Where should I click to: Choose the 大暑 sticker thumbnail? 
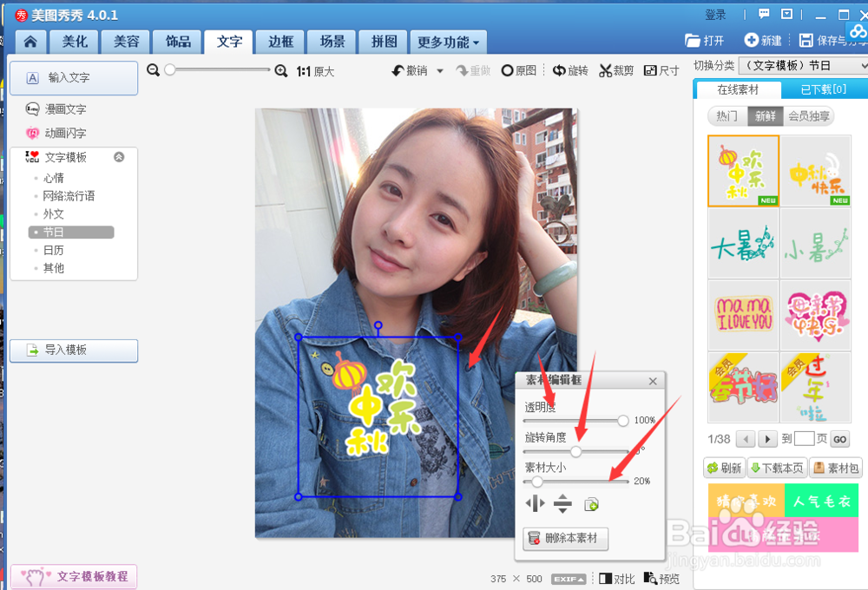pyautogui.click(x=743, y=243)
